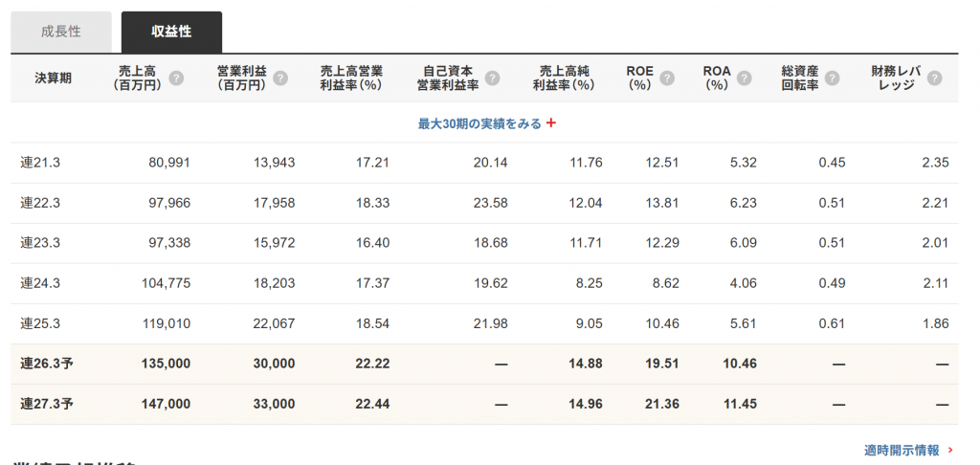Image resolution: width=980 pixels, height=465 pixels.
Task: Select the 収益性 tab
Action: (x=171, y=32)
